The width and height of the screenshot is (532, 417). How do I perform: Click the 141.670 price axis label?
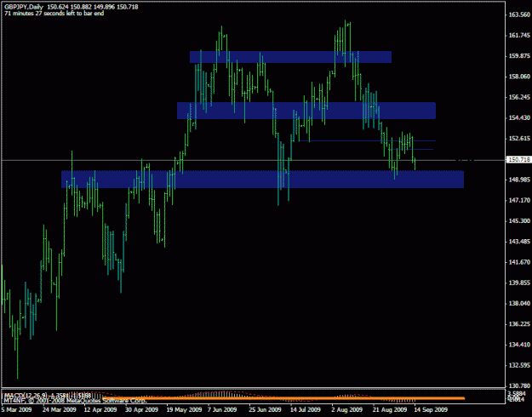coord(519,262)
